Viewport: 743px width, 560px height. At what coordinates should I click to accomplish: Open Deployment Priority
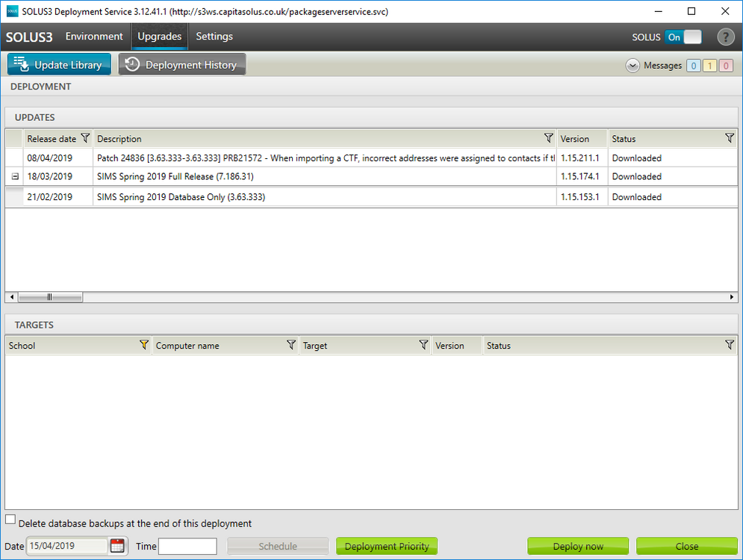pos(387,546)
